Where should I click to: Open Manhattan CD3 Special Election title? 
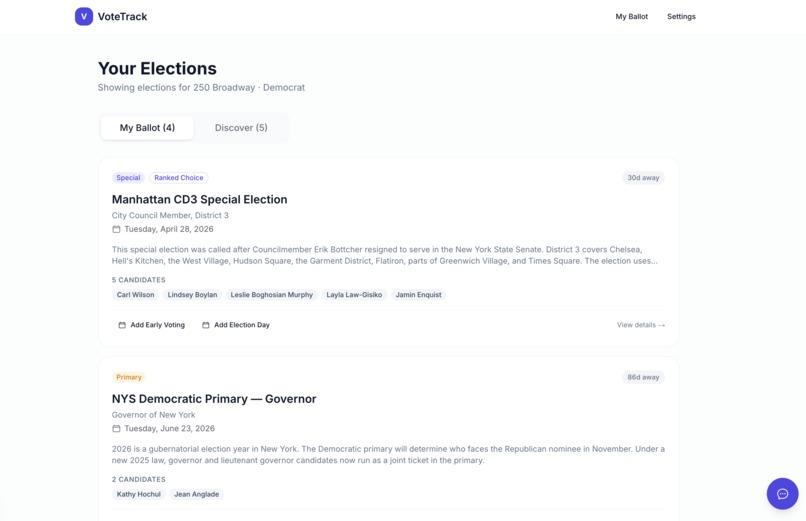pos(199,199)
